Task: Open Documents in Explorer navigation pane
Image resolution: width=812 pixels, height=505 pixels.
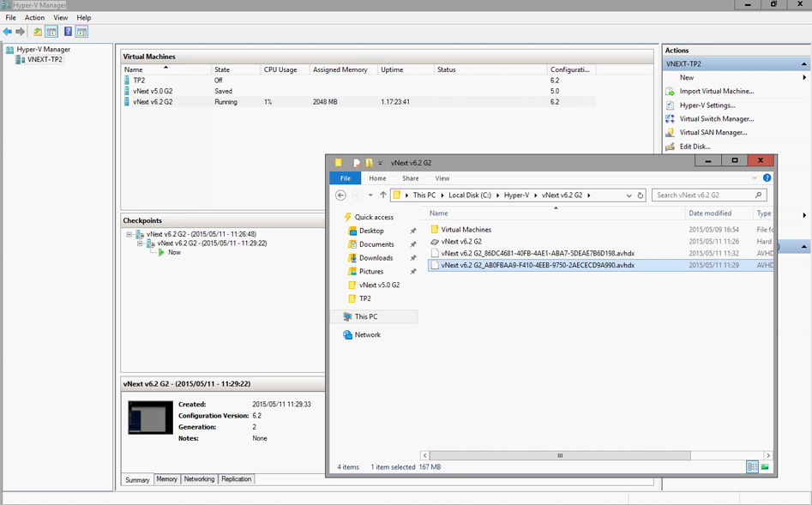Action: pos(376,244)
